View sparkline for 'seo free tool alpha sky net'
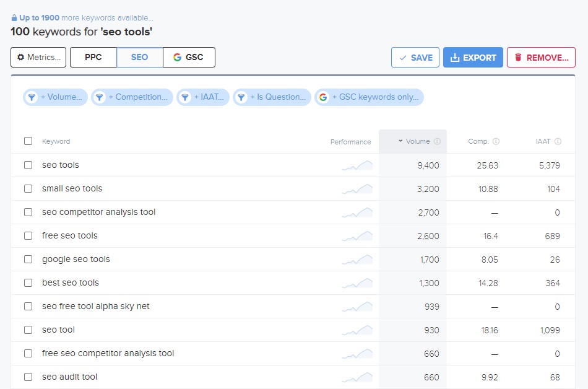The width and height of the screenshot is (588, 389). 357,307
